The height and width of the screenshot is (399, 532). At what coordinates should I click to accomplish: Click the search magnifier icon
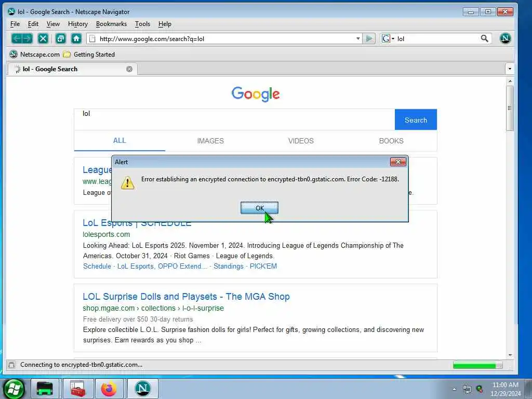coord(485,38)
